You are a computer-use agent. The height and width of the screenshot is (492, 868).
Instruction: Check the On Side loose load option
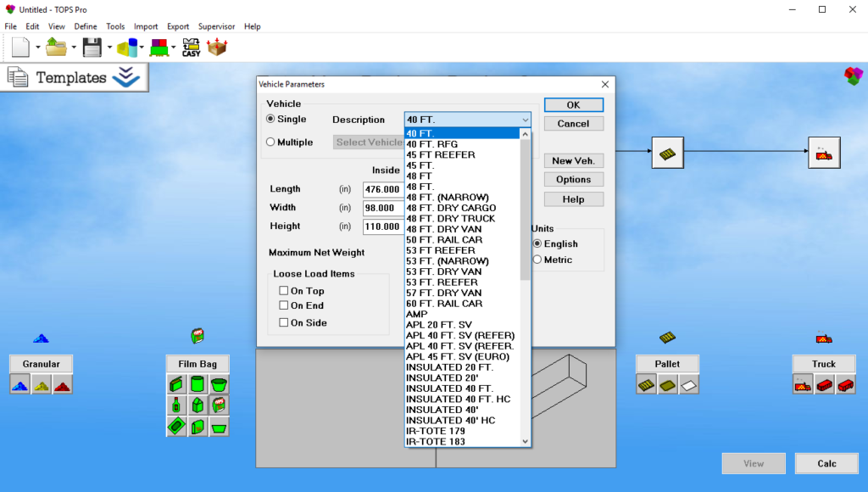[284, 322]
